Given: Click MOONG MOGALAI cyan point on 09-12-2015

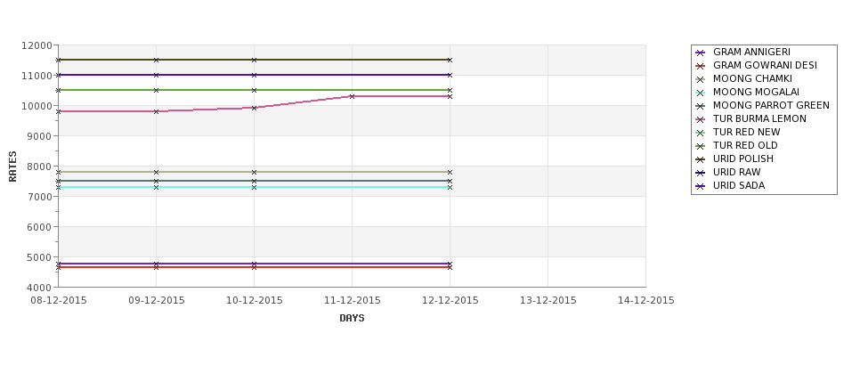Looking at the screenshot, I should pos(156,187).
